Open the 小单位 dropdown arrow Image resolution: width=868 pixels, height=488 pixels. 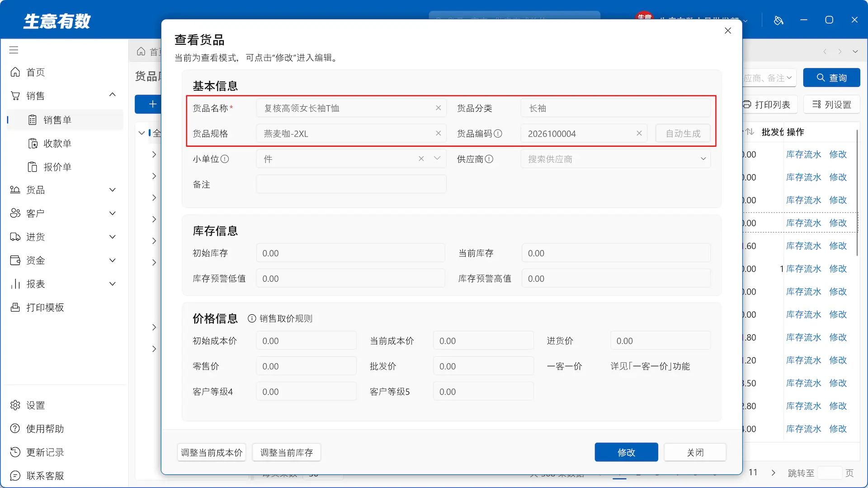tap(437, 159)
